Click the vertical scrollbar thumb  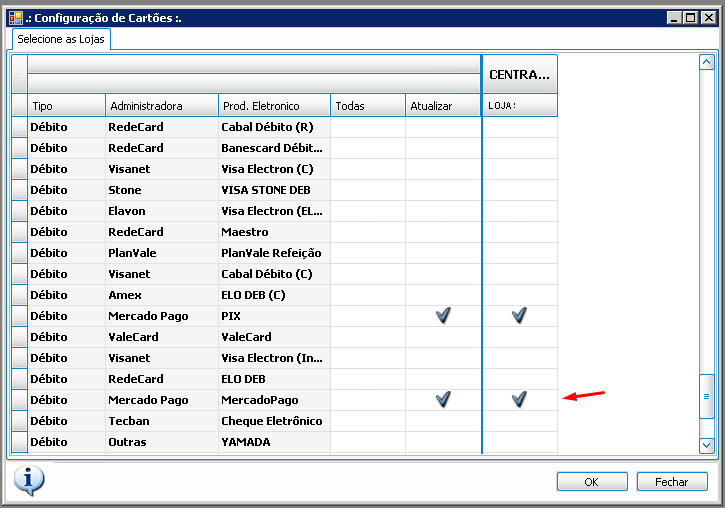click(x=707, y=396)
